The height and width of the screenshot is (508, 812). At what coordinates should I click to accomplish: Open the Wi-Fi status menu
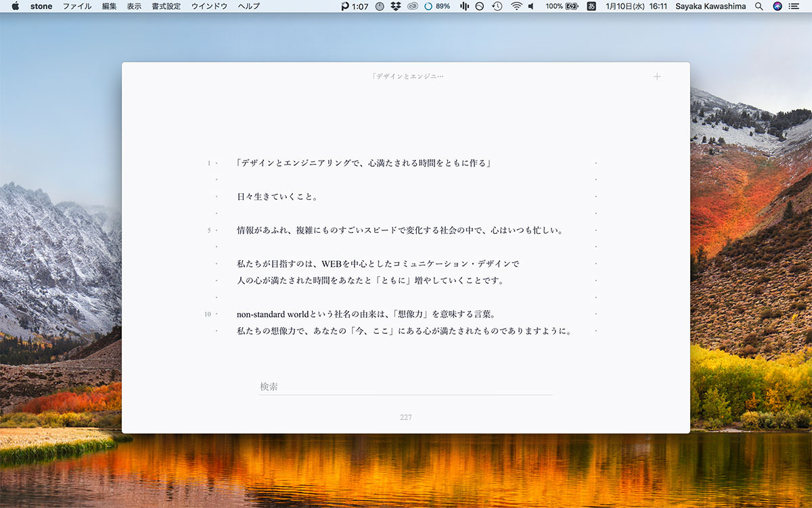516,6
